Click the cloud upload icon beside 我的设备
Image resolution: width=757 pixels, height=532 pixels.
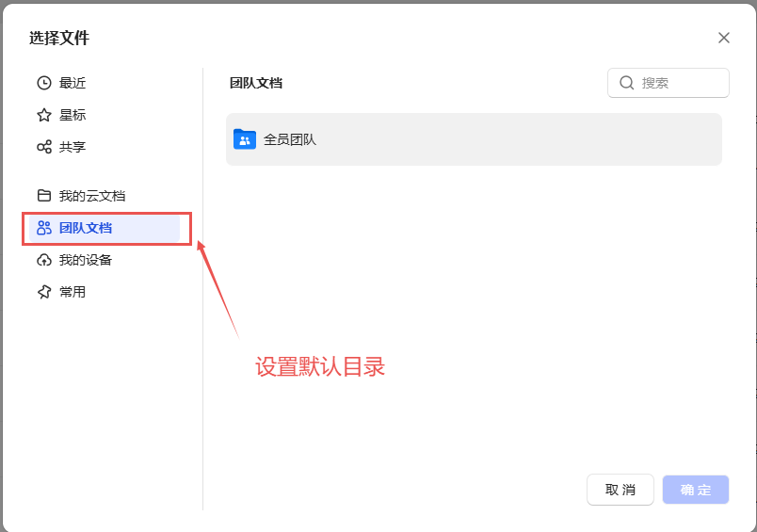point(44,260)
